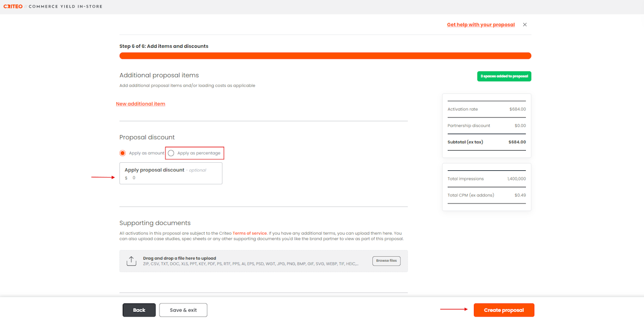
Task: Click the drag and drop upload area
Action: click(252, 261)
